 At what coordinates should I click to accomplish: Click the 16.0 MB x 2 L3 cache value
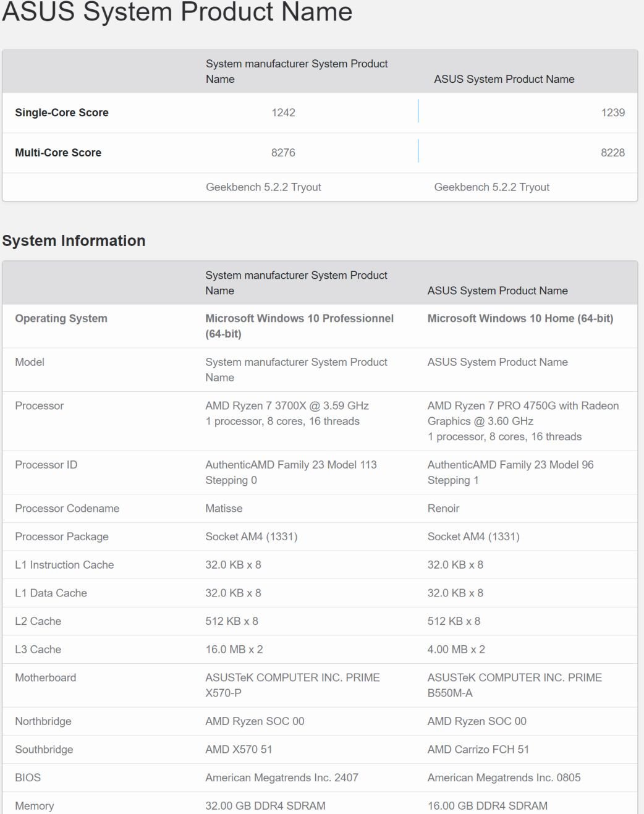tap(234, 649)
